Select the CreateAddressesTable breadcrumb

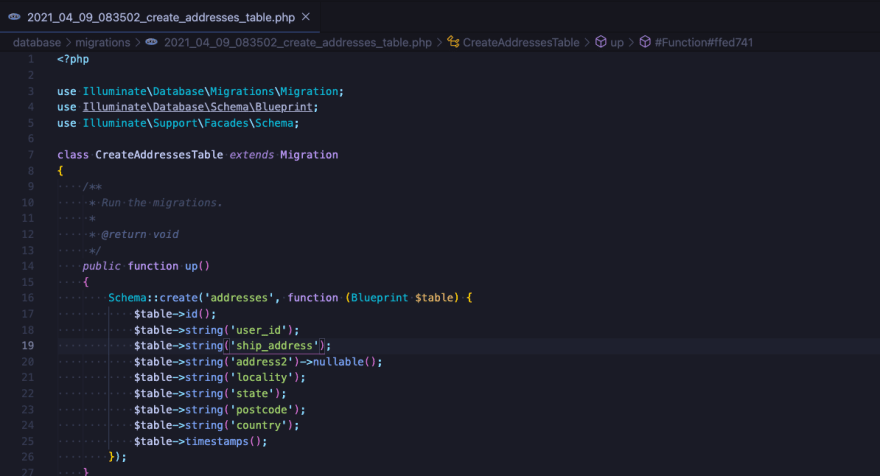[x=520, y=43]
